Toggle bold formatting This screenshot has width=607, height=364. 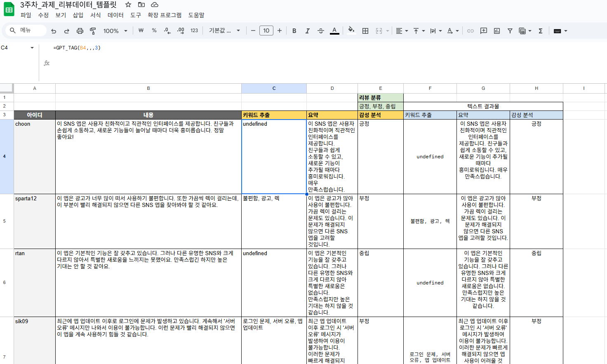click(294, 31)
